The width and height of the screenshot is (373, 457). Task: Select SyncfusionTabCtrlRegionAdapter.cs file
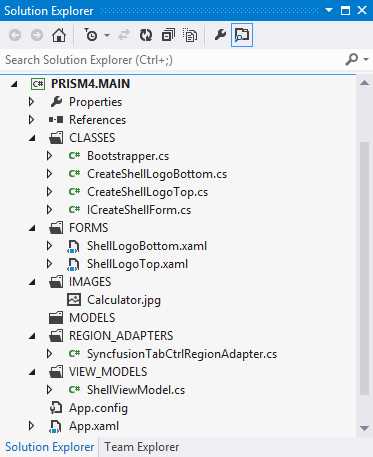182,354
